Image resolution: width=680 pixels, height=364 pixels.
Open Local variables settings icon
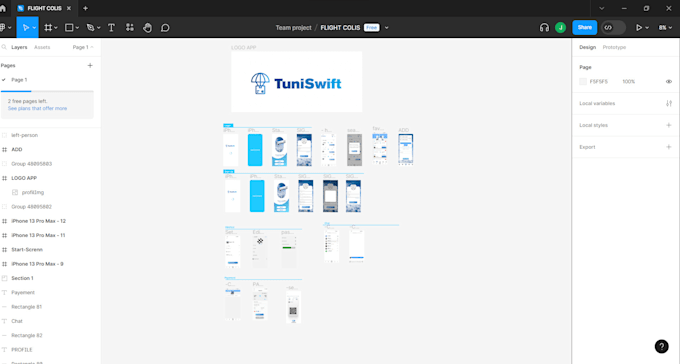669,103
